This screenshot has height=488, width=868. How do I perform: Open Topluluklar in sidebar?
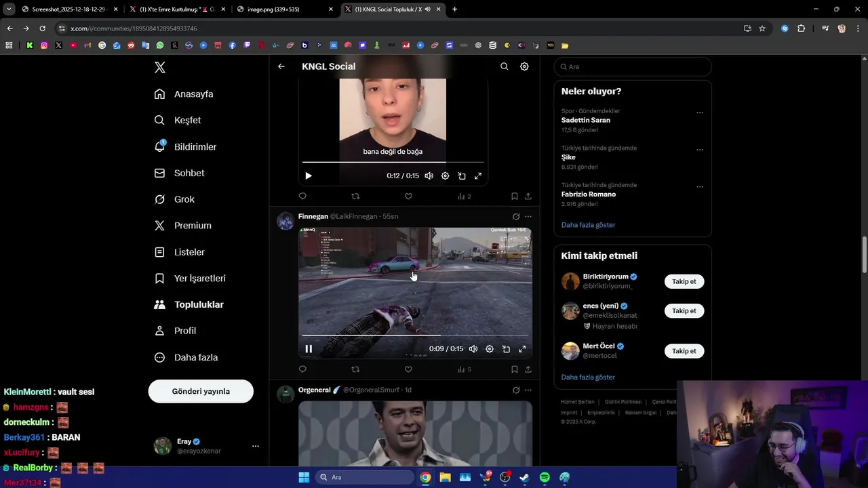189,304
